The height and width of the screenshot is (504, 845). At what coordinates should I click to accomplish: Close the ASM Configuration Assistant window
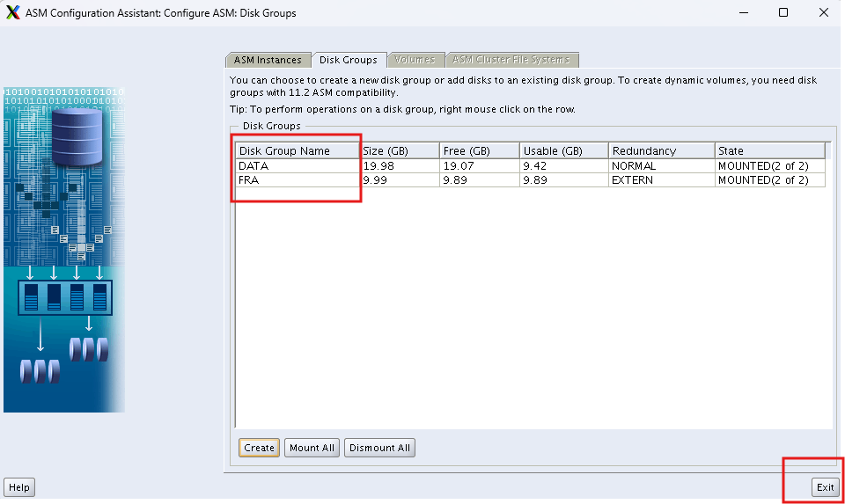[824, 12]
